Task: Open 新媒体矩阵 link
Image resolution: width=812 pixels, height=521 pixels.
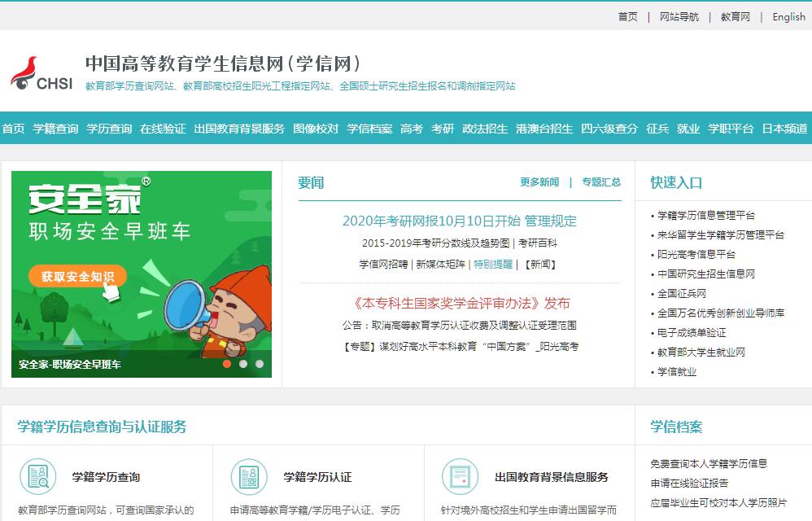Action: click(x=440, y=264)
